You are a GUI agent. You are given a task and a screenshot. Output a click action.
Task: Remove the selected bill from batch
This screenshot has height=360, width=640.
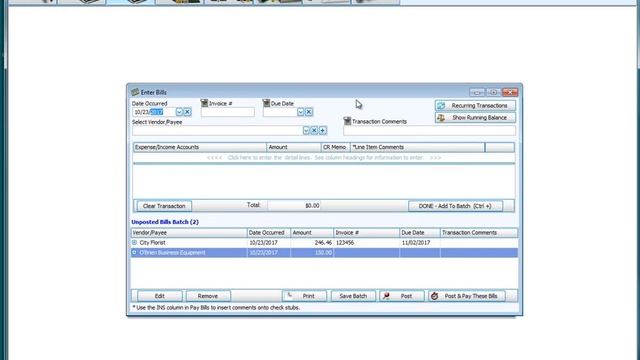(208, 296)
